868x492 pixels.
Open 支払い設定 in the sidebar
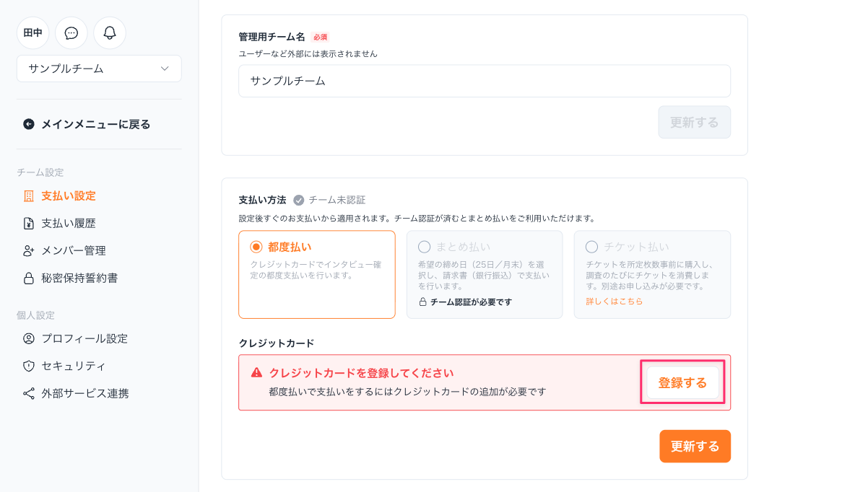tap(68, 196)
